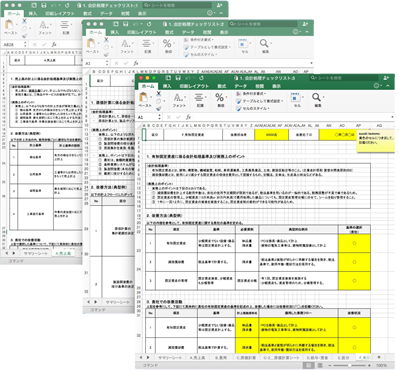Screen dimensions: 399x370
Task: Click the fx function icon in the back window
Action: pos(54,44)
